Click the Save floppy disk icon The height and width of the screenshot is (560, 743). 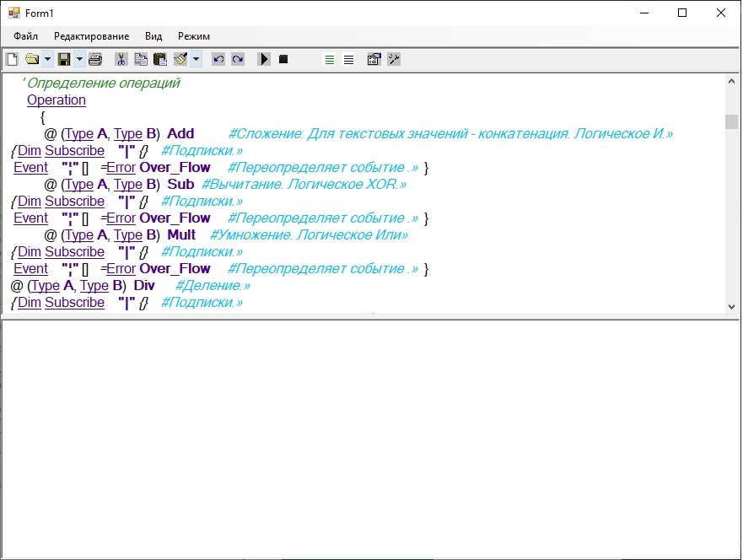point(64,59)
